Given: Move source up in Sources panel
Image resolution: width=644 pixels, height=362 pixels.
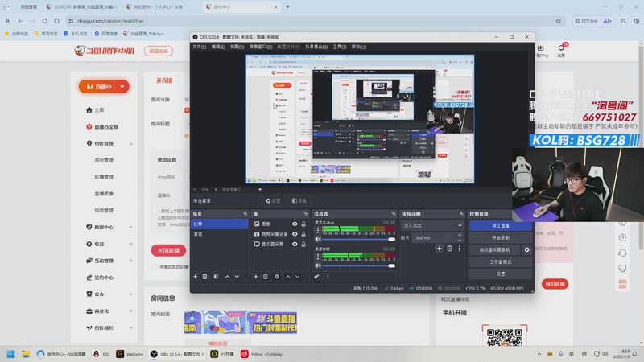Looking at the screenshot, I should point(287,277).
